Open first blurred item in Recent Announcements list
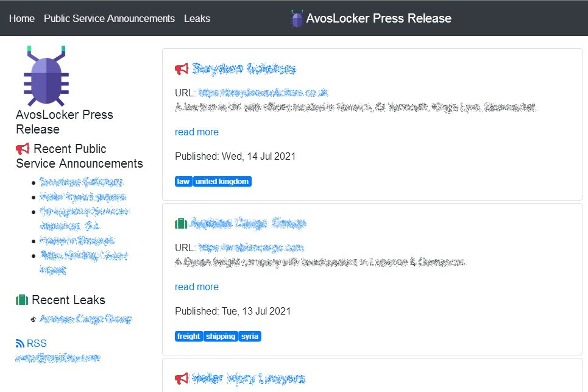 (x=82, y=182)
